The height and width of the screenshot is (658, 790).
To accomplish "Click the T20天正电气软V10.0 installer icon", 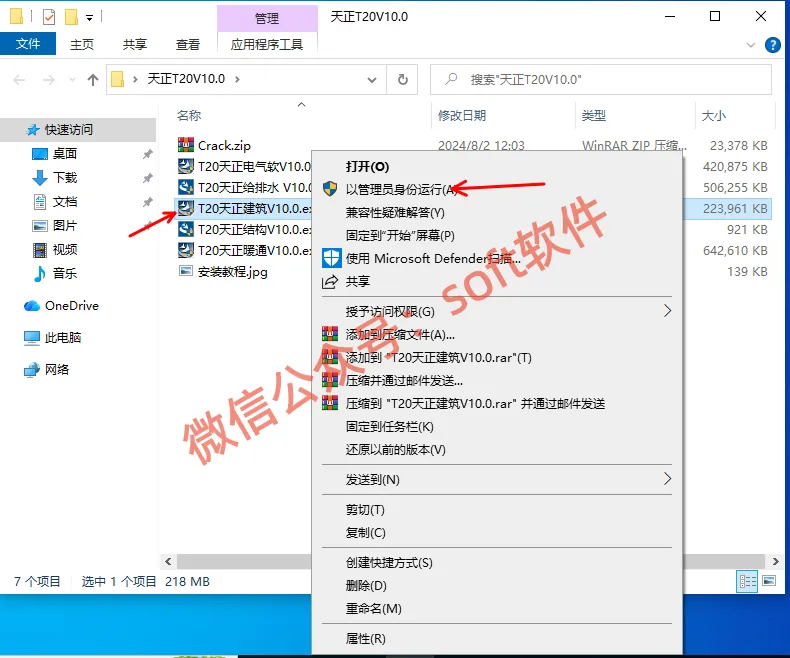I will point(186,166).
